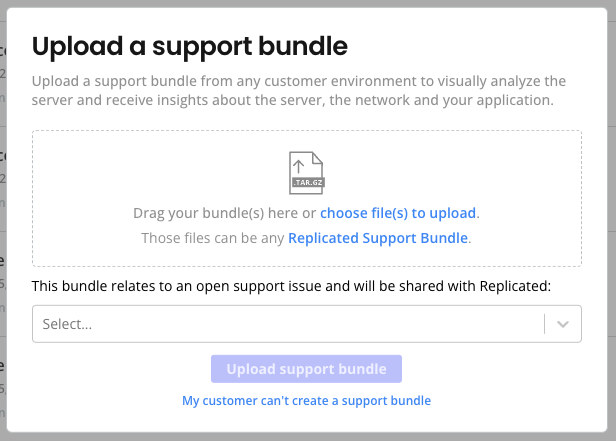Open the chevron arrow of the issue selector
The height and width of the screenshot is (441, 616).
point(563,324)
